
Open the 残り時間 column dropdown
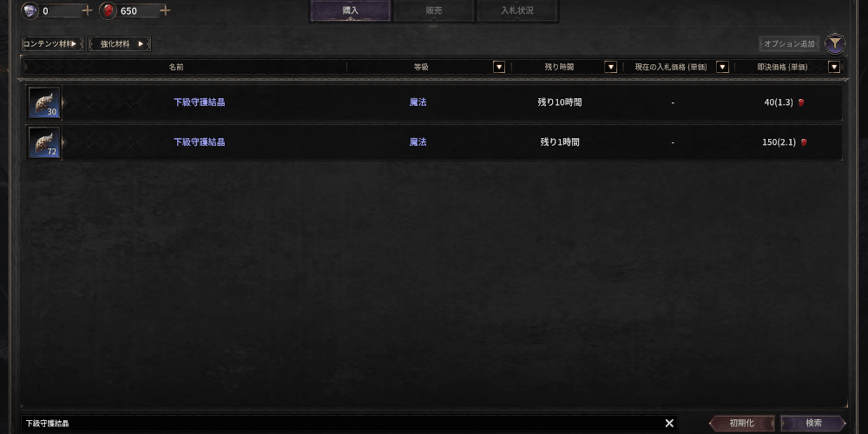pyautogui.click(x=610, y=67)
